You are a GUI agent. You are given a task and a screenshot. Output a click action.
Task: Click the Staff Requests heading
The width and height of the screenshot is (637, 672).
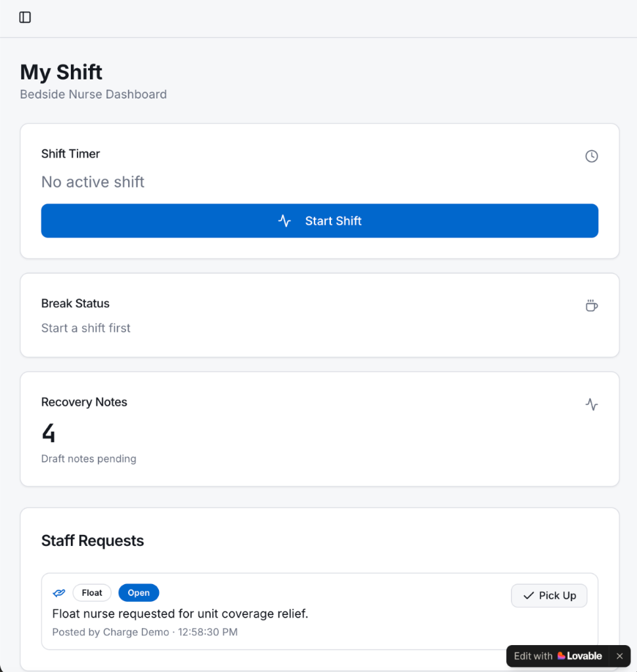93,541
